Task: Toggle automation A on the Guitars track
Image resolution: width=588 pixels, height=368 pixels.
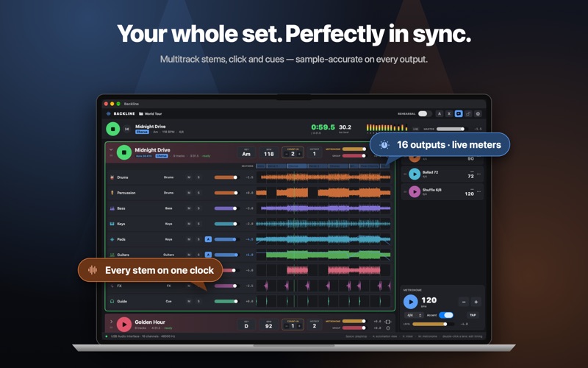Action: click(x=208, y=255)
